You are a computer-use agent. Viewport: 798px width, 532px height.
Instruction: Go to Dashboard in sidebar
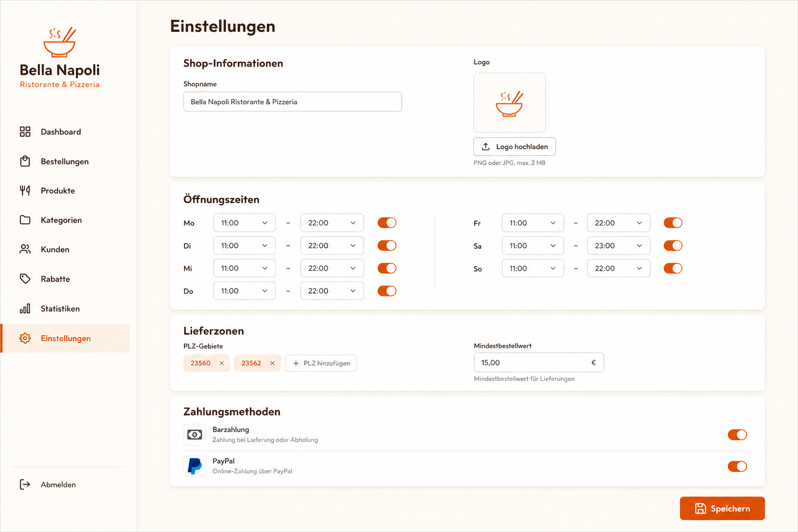click(66, 131)
